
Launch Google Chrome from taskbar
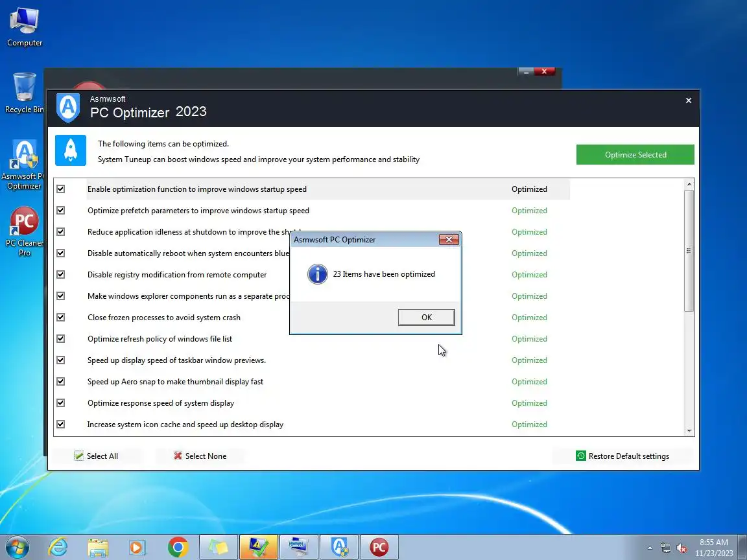(x=178, y=547)
